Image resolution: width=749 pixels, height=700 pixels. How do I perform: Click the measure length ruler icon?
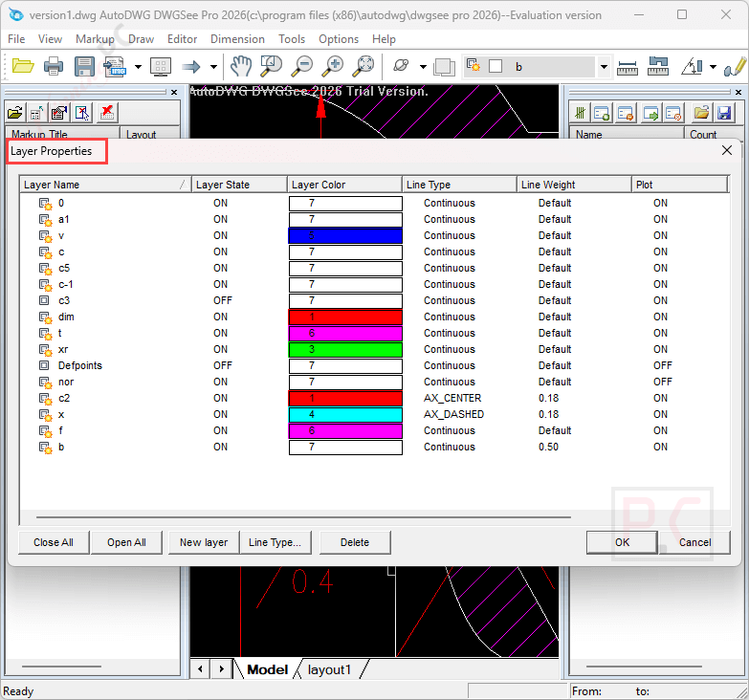pyautogui.click(x=628, y=67)
